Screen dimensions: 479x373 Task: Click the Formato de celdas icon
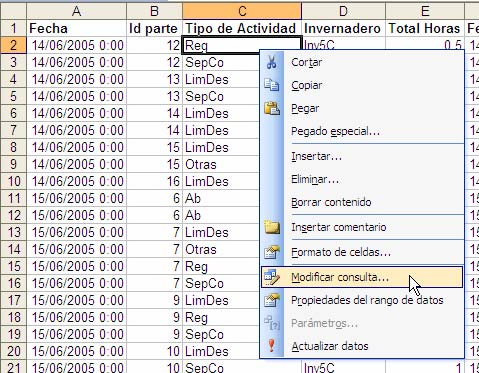click(x=272, y=252)
